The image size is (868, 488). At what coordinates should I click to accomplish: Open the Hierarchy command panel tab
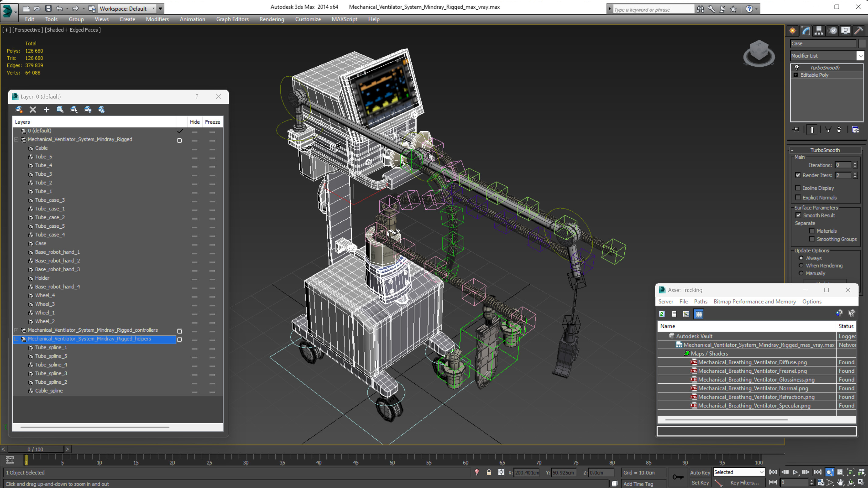point(819,31)
